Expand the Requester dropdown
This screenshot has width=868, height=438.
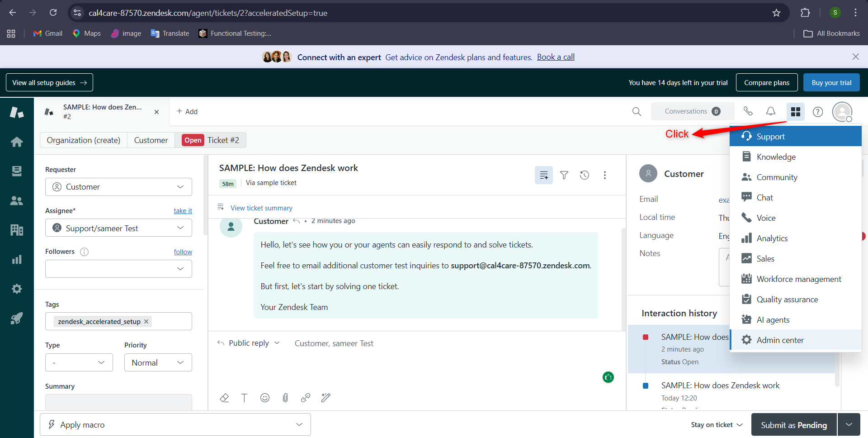(x=118, y=187)
